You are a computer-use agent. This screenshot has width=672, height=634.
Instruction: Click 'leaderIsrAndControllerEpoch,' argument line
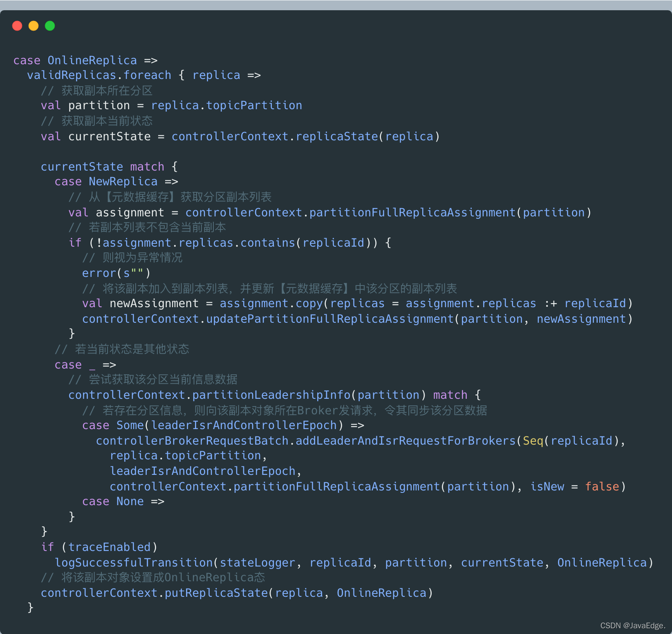(x=206, y=471)
